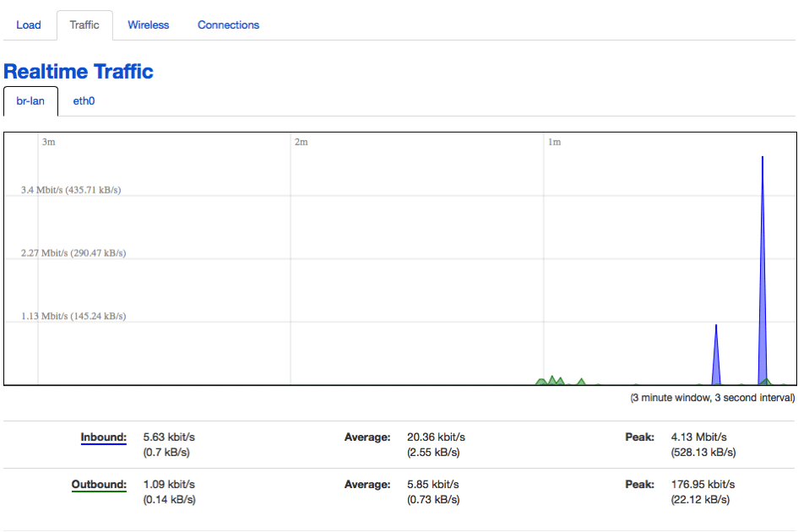The image size is (809, 532).
Task: Click the Realtime Traffic heading
Action: (79, 72)
